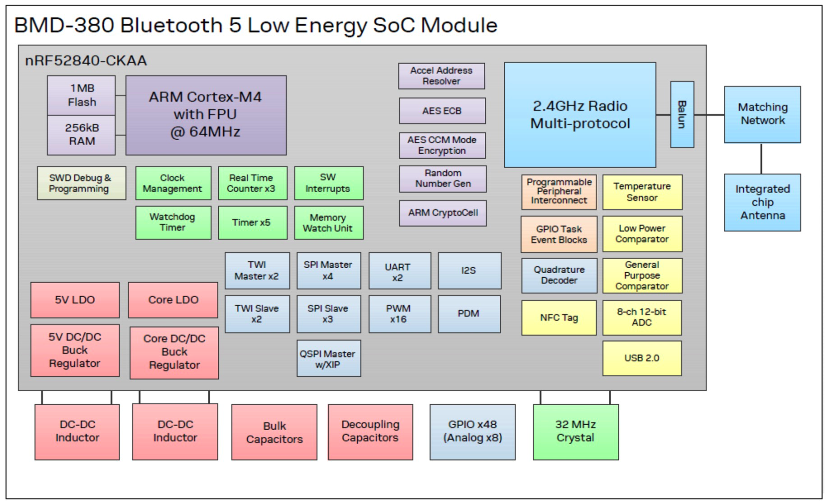Open the SWD Debug & Programming block
The height and width of the screenshot is (504, 829).
pyautogui.click(x=81, y=183)
